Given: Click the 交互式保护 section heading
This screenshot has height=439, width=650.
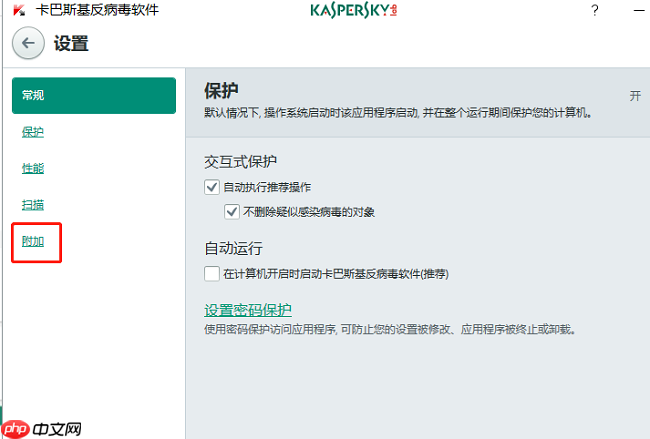Looking at the screenshot, I should point(240,162).
